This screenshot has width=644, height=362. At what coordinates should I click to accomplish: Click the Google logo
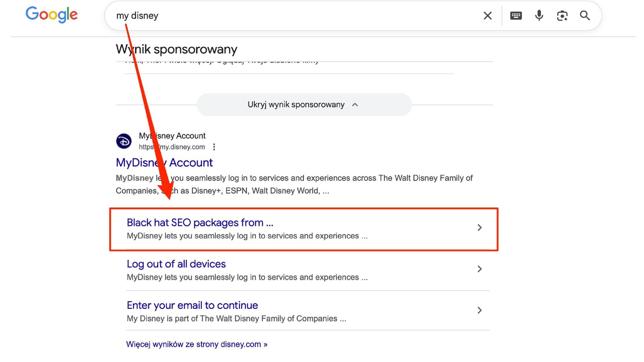pos(52,14)
